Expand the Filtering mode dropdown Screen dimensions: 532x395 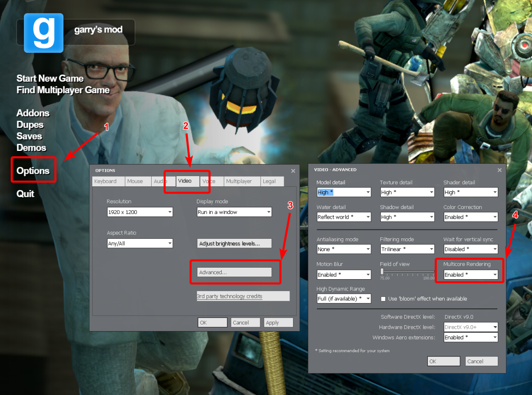407,249
